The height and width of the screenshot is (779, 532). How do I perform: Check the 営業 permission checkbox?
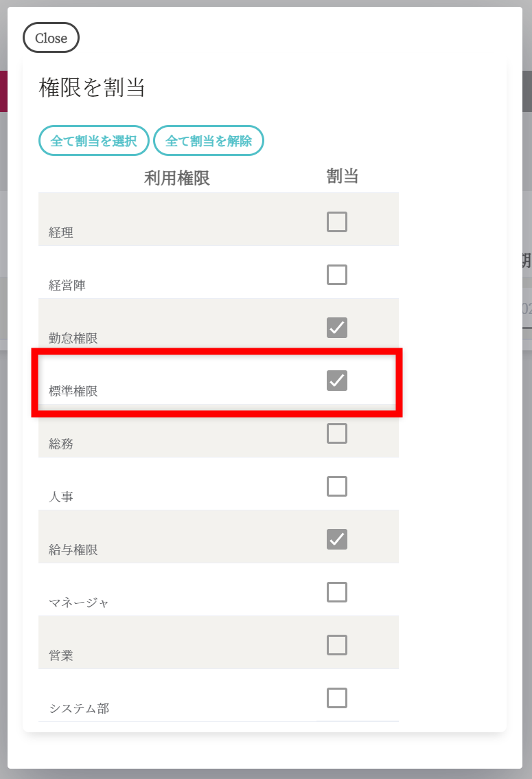(337, 645)
